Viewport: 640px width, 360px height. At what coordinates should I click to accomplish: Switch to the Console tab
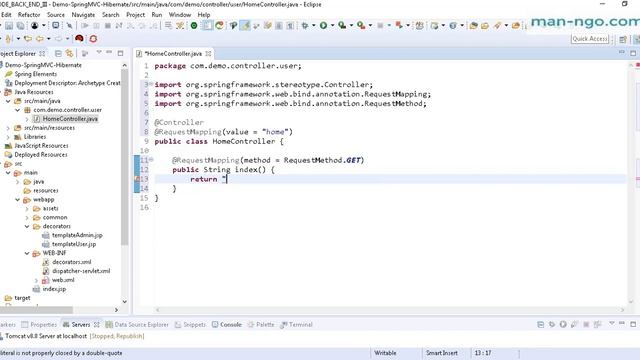tap(227, 324)
